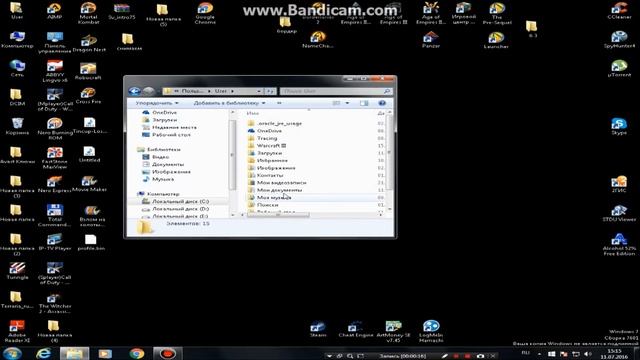Open the Mortal Kombat desktop shortcut
Screen dimensions: 640x360
(x=88, y=13)
